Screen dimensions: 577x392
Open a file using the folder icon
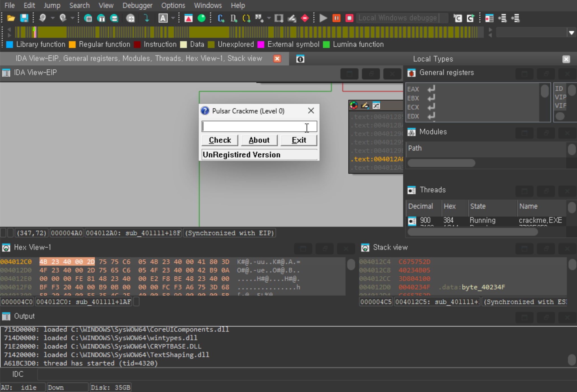click(11, 18)
